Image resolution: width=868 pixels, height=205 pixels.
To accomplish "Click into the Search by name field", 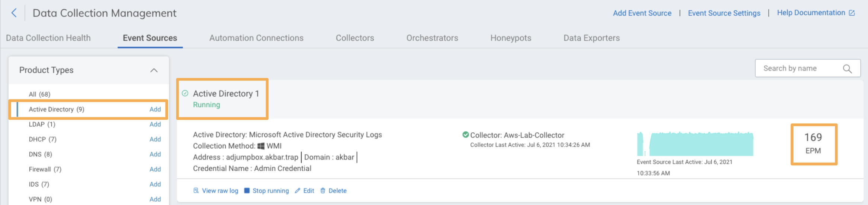I will point(800,69).
